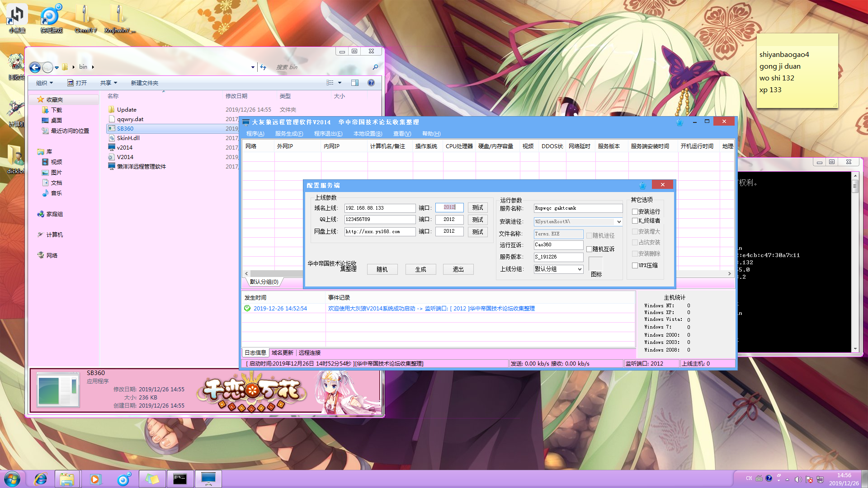Expand the 组织 menu dropdown in Explorer
This screenshot has height=488, width=868.
(44, 83)
